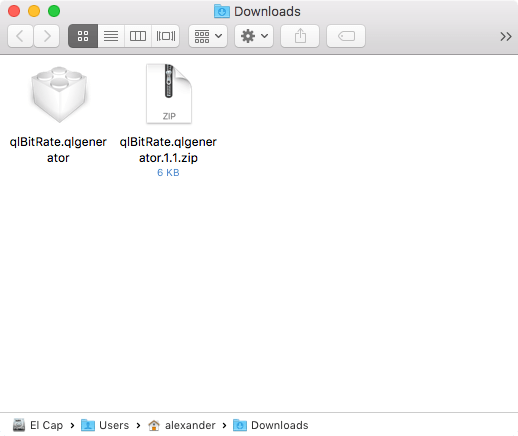Screen dimensions: 518x436
Task: Switch to list view
Action: coord(111,36)
